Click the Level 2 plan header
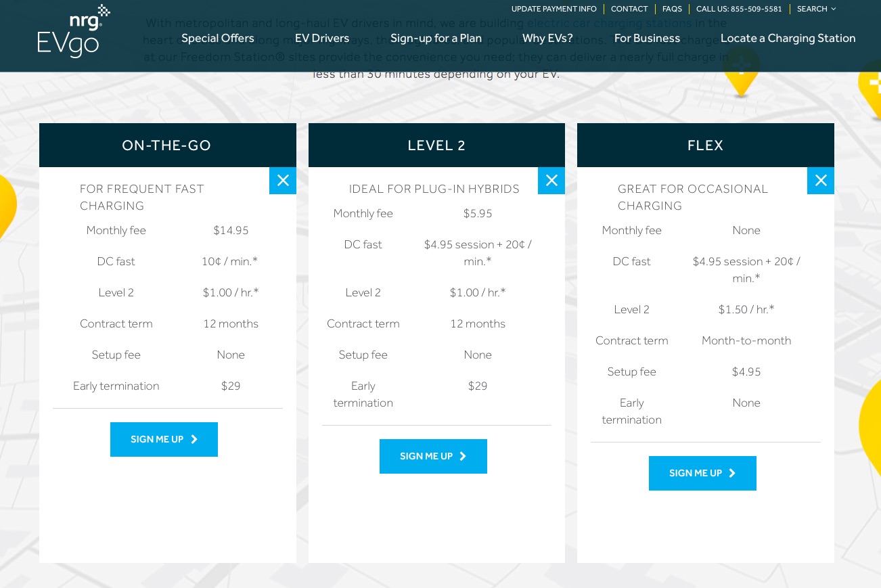The height and width of the screenshot is (588, 881). (436, 145)
